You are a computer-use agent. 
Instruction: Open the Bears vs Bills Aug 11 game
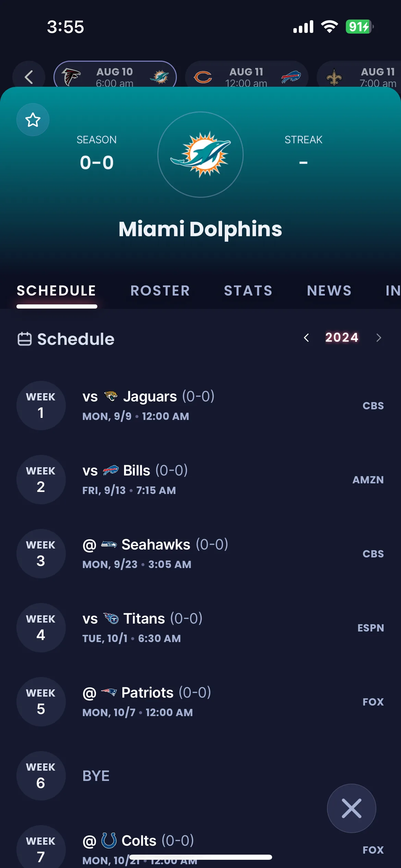(246, 76)
